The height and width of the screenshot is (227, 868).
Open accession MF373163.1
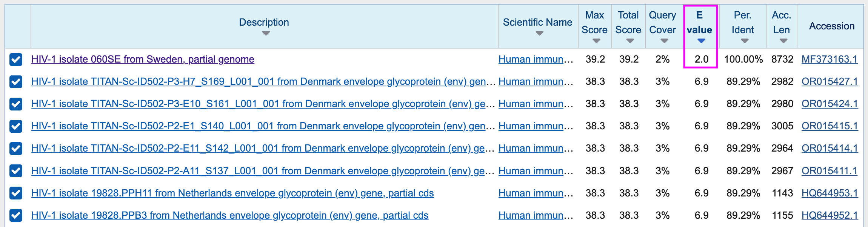coord(830,59)
